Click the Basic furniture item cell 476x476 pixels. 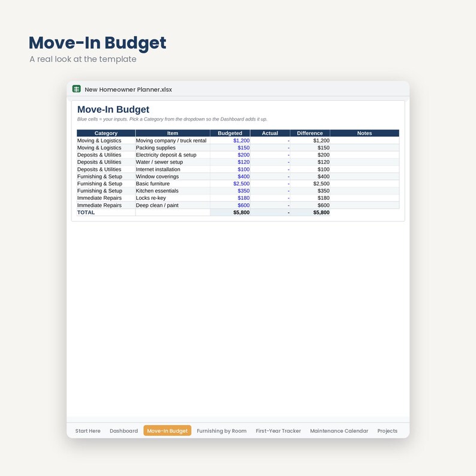pos(173,183)
